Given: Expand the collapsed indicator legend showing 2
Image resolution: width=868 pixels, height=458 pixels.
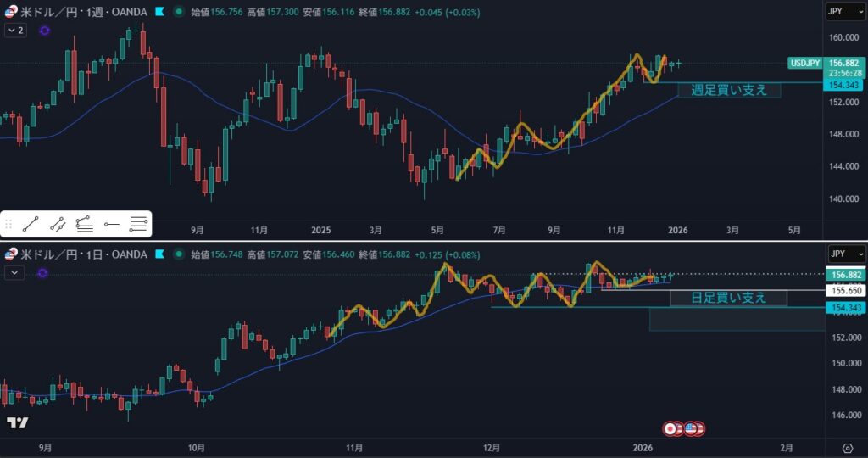Looking at the screenshot, I should point(15,30).
